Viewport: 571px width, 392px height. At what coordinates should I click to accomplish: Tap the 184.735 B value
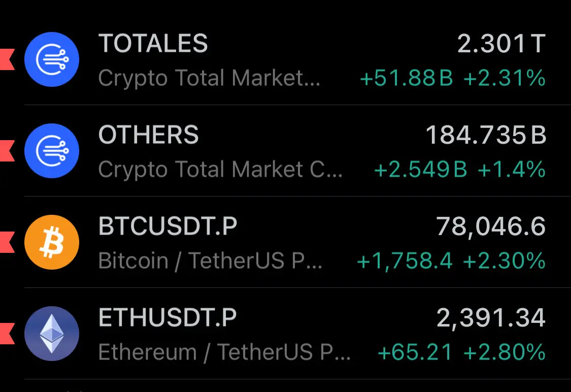click(486, 135)
